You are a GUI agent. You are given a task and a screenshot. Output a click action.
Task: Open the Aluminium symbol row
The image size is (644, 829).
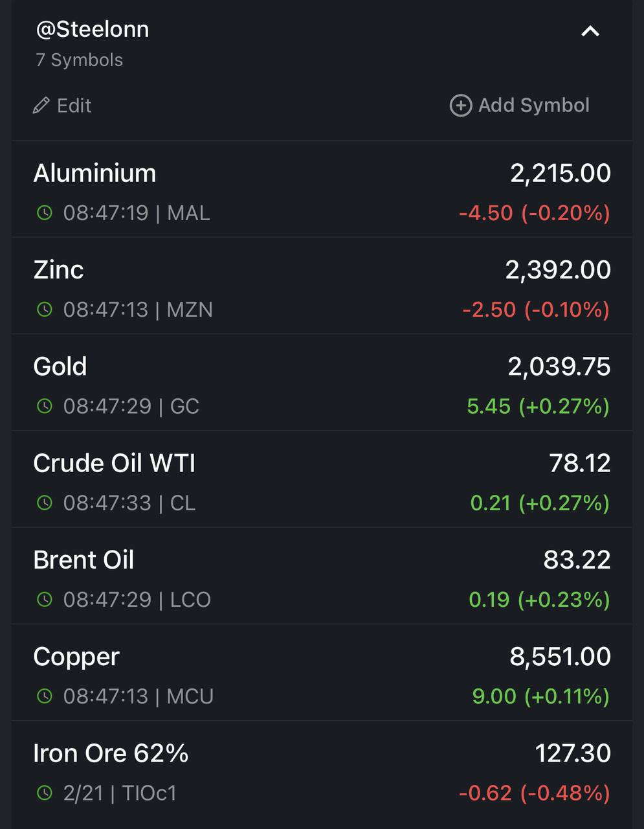pos(322,190)
